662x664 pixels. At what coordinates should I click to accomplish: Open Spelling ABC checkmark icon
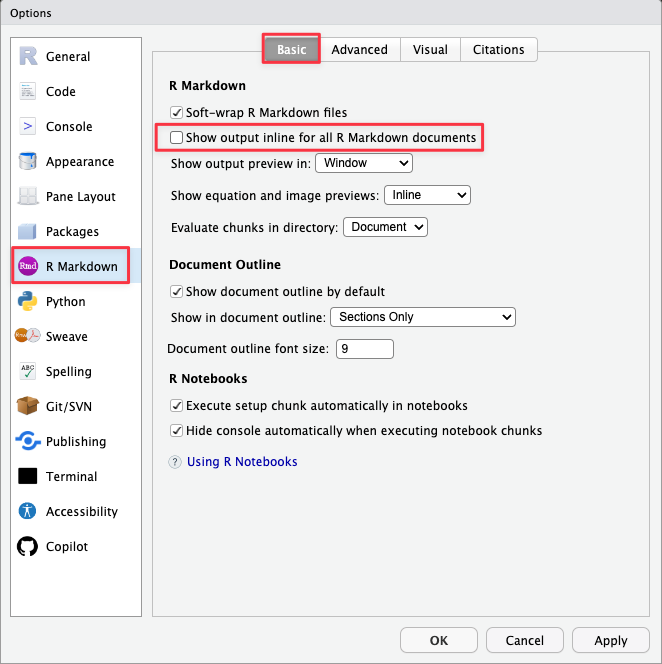point(28,371)
